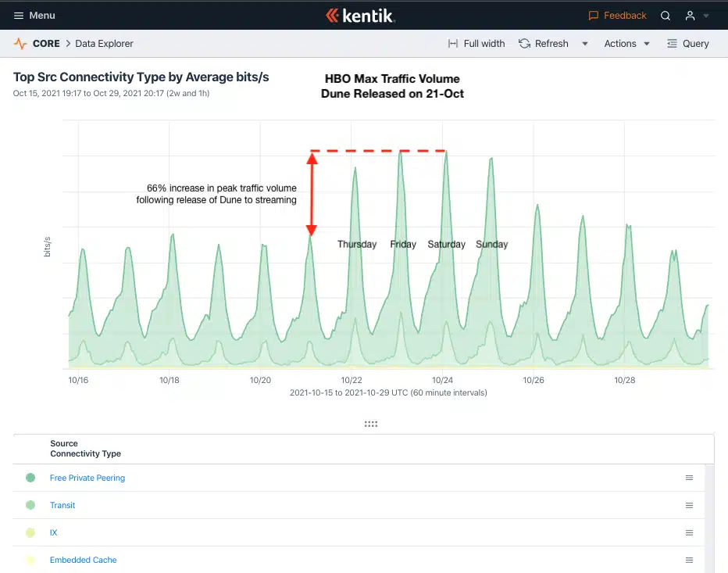Click the IX color dot
Image resolution: width=728 pixels, height=573 pixels.
pos(30,532)
